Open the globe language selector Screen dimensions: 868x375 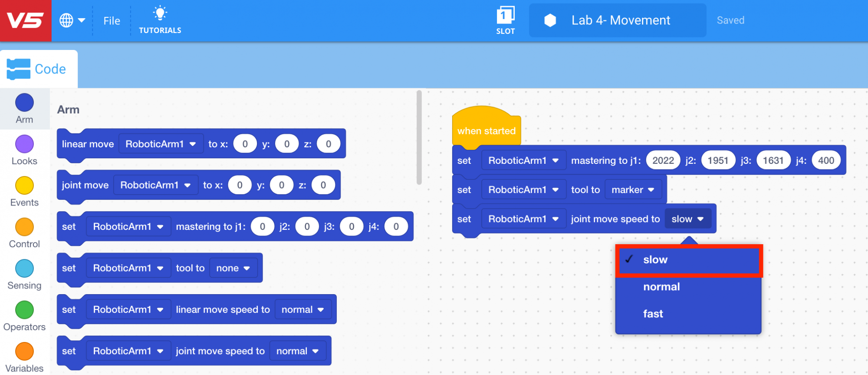tap(72, 20)
